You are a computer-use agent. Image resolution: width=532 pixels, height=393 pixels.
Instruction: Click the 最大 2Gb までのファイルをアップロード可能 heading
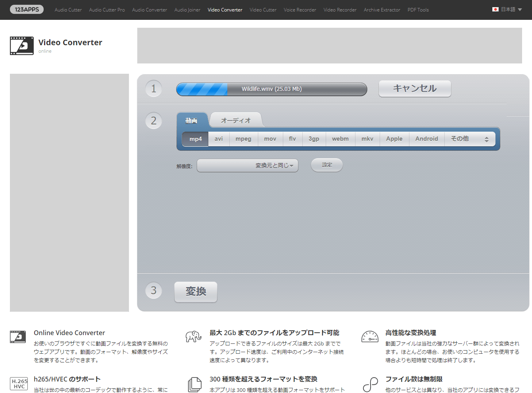275,333
